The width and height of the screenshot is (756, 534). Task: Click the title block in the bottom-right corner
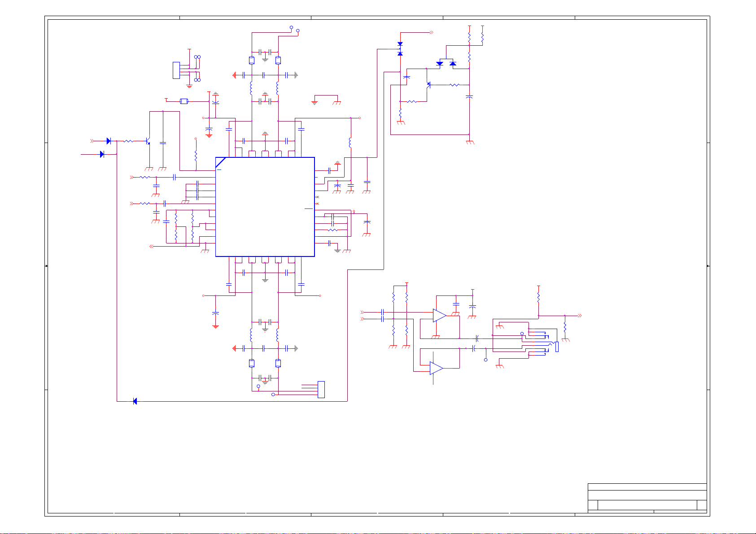coord(647,498)
